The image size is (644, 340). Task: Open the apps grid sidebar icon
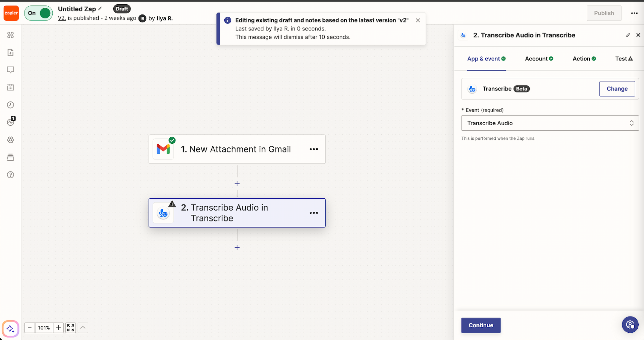tap(10, 35)
